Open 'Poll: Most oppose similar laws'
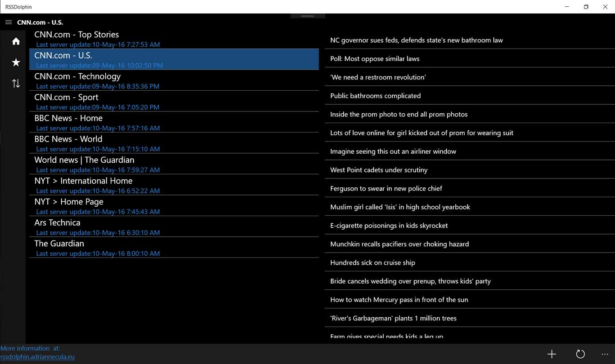The height and width of the screenshot is (364, 615). [x=470, y=58]
